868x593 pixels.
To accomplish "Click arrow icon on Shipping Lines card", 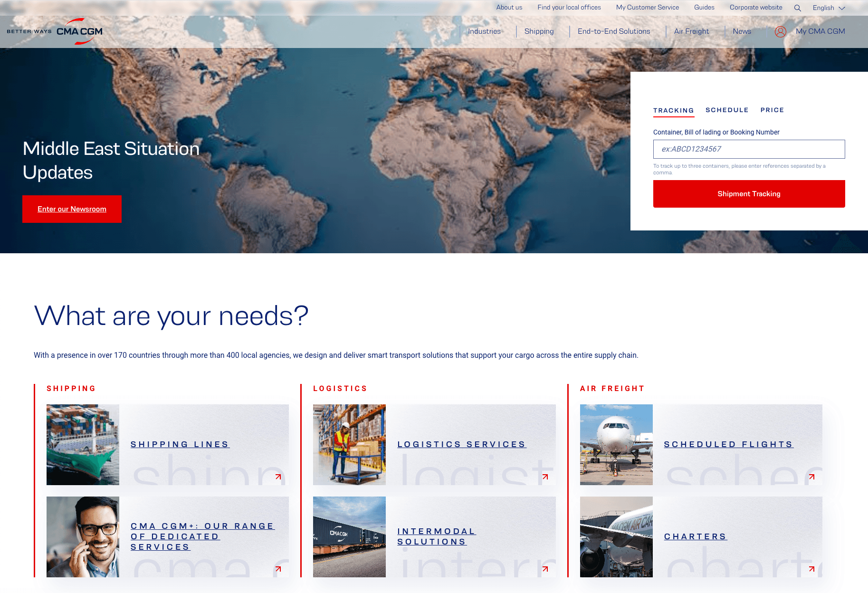I will pos(278,477).
